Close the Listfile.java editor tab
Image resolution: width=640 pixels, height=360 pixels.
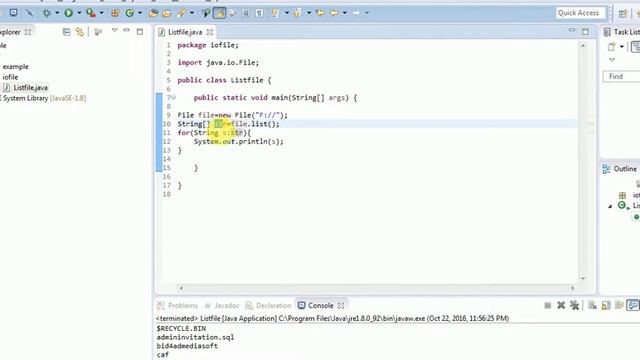pyautogui.click(x=210, y=32)
